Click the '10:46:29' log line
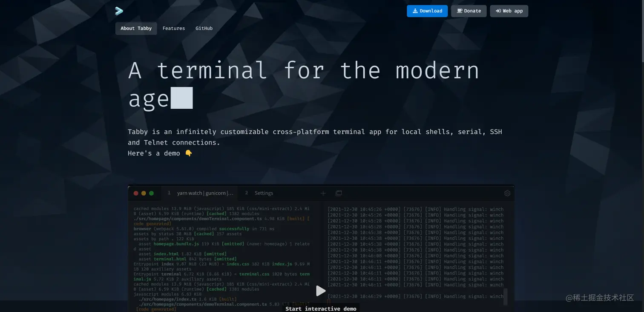This screenshot has height=312, width=644. click(415, 296)
